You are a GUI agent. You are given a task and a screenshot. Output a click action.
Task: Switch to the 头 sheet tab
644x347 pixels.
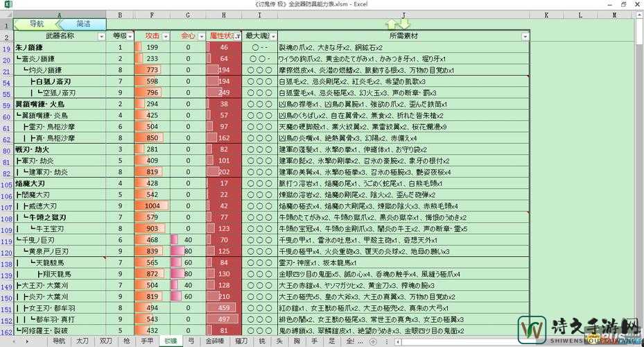click(x=279, y=341)
